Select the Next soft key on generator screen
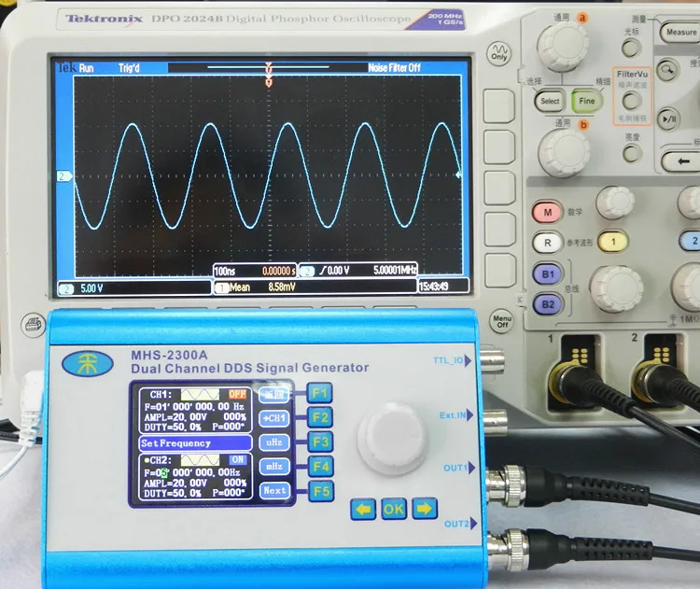Image resolution: width=700 pixels, height=589 pixels. coord(274,491)
